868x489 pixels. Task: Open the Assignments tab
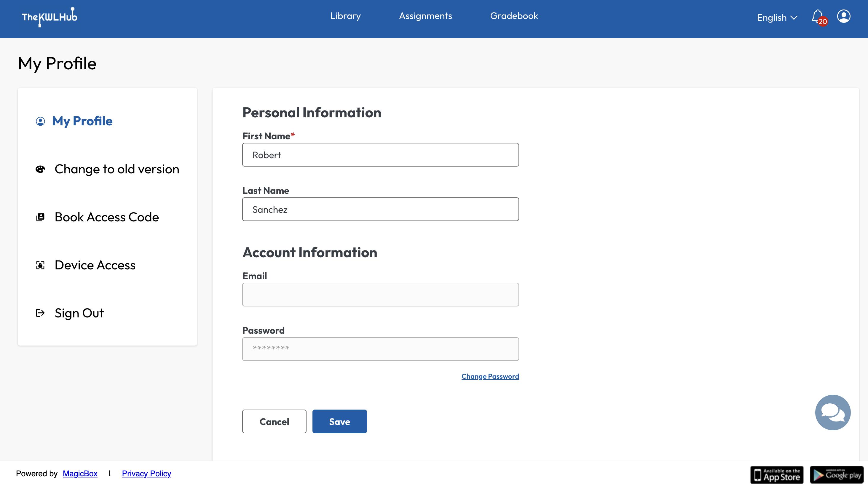(425, 16)
